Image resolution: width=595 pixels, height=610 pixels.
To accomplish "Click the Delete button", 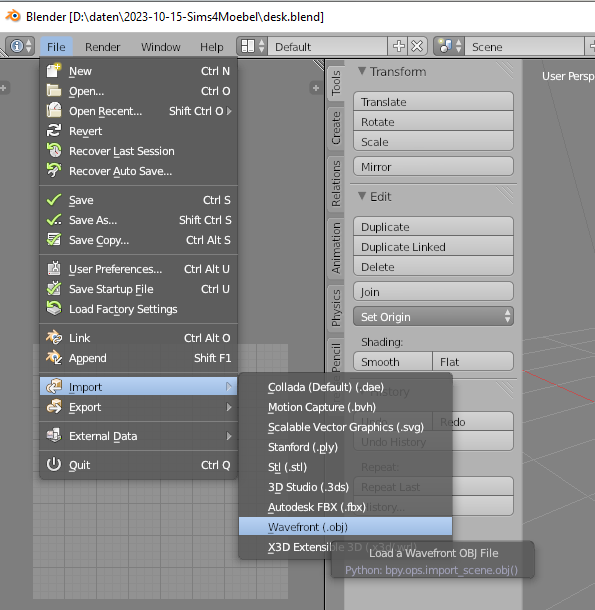I will pyautogui.click(x=433, y=266).
